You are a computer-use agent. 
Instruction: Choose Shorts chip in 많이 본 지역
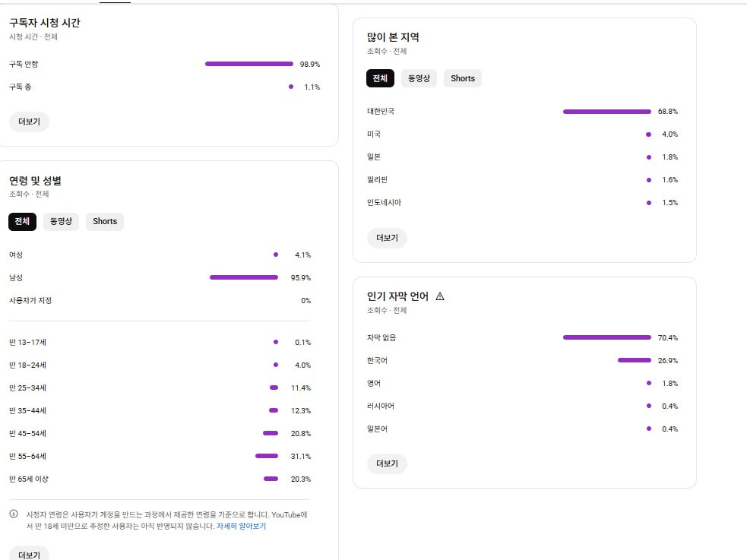(x=463, y=78)
